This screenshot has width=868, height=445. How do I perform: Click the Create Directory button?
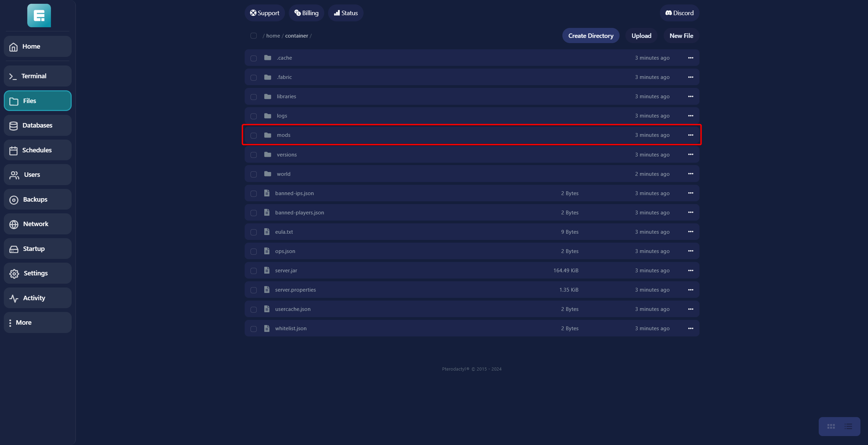591,36
